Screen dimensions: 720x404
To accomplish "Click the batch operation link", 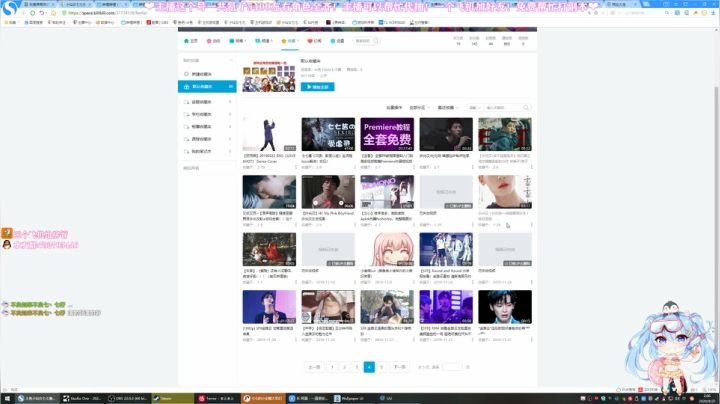I will click(x=394, y=107).
